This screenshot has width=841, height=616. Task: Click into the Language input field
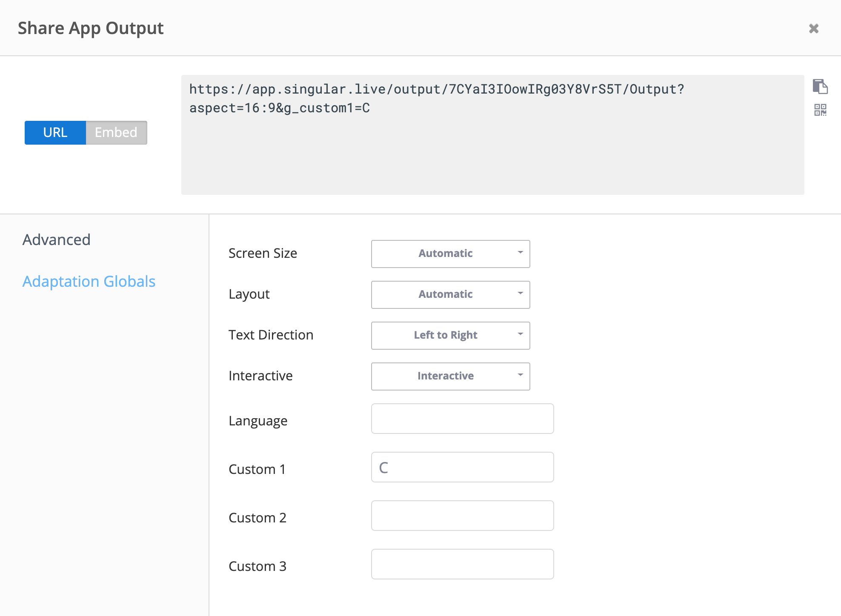click(462, 419)
